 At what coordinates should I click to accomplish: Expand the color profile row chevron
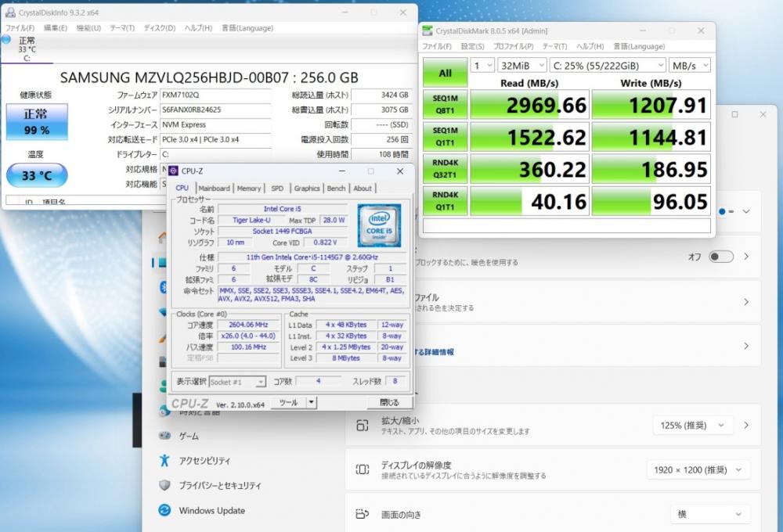point(746,302)
